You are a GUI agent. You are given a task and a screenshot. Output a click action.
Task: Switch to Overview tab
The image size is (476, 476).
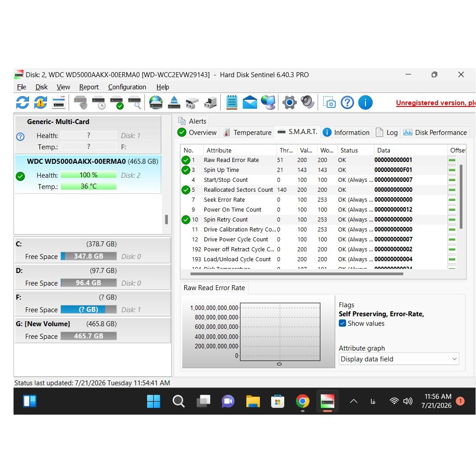[197, 132]
